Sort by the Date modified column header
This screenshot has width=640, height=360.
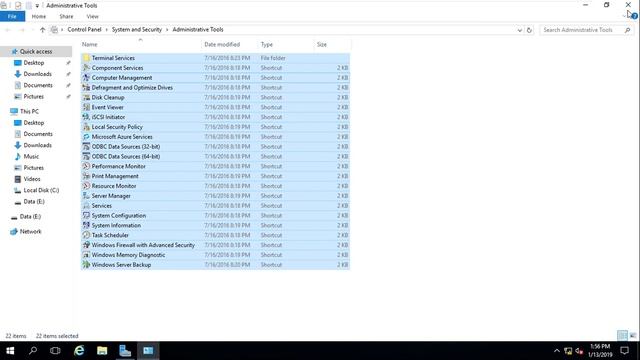(229, 44)
